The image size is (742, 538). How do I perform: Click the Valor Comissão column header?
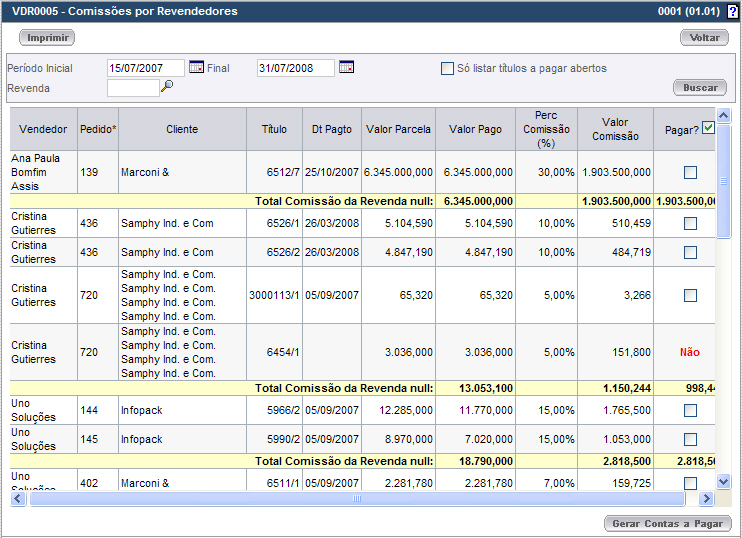[x=616, y=129]
